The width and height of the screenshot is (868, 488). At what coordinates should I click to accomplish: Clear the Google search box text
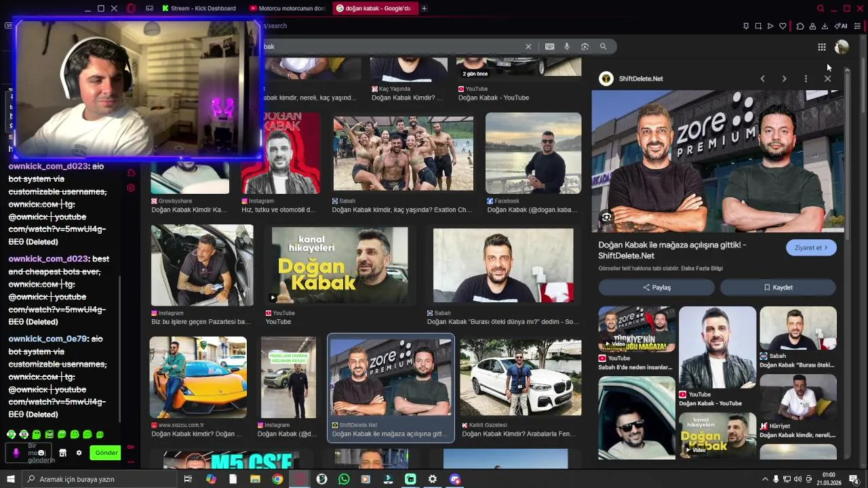528,47
